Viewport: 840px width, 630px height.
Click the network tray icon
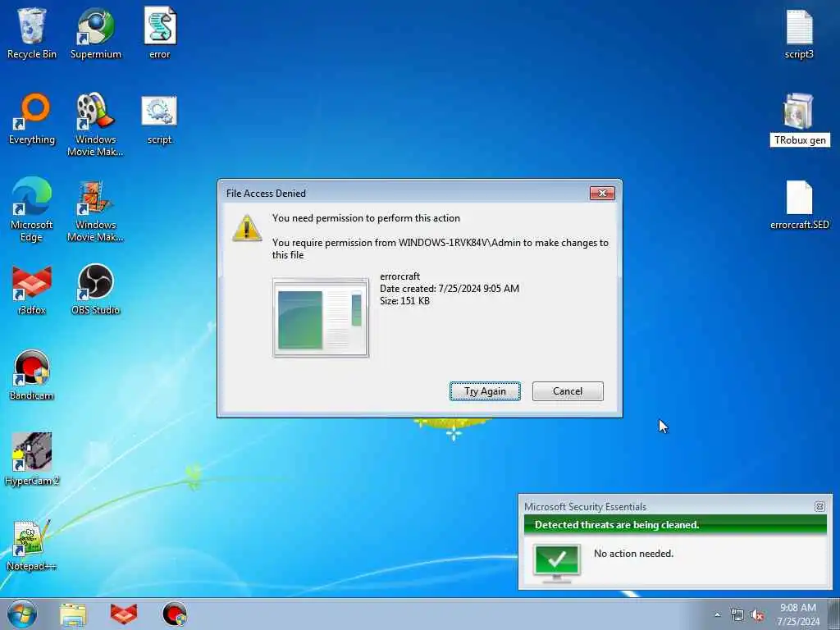[x=737, y=615]
